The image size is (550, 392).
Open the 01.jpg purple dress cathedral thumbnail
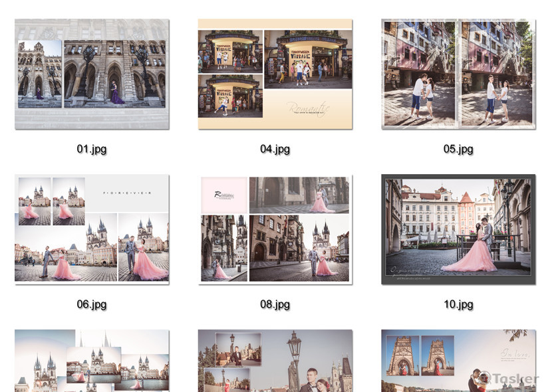[x=92, y=74]
